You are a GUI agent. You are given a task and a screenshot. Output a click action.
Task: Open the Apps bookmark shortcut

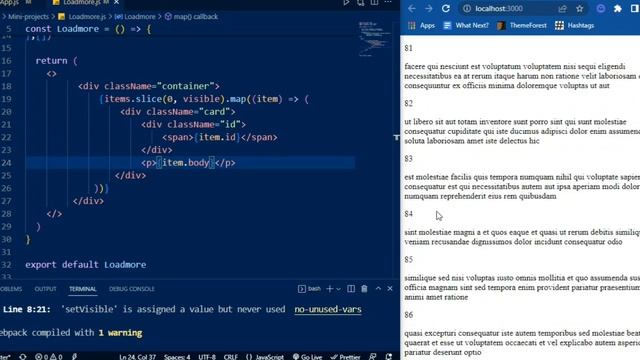pyautogui.click(x=422, y=25)
